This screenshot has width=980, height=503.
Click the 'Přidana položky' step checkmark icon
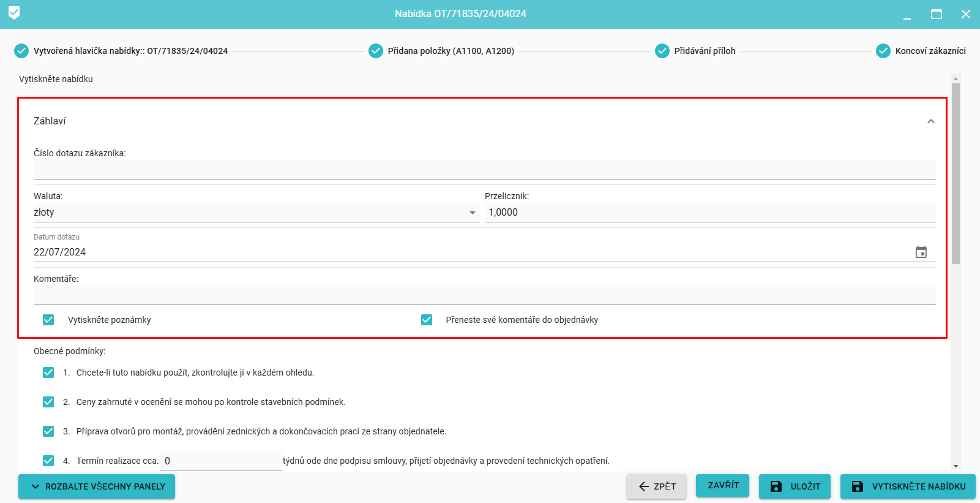tap(376, 51)
